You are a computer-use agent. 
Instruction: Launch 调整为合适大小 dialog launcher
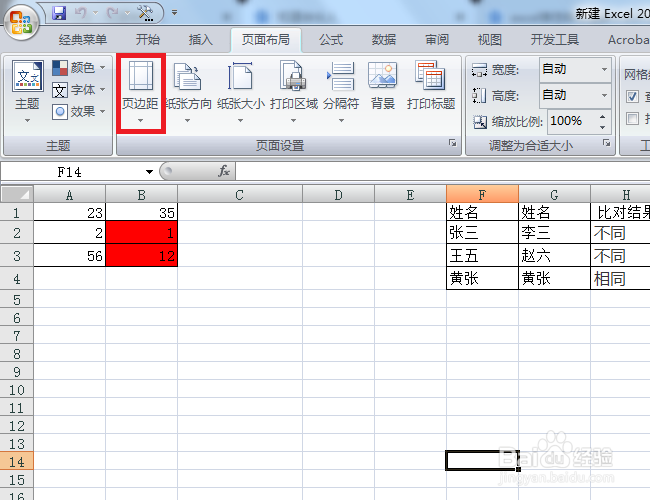(x=606, y=143)
